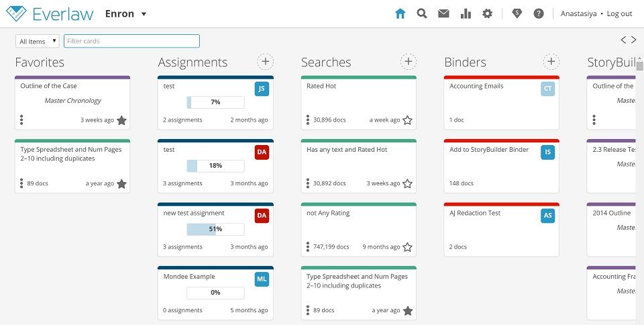Click the help question mark icon

tap(538, 13)
